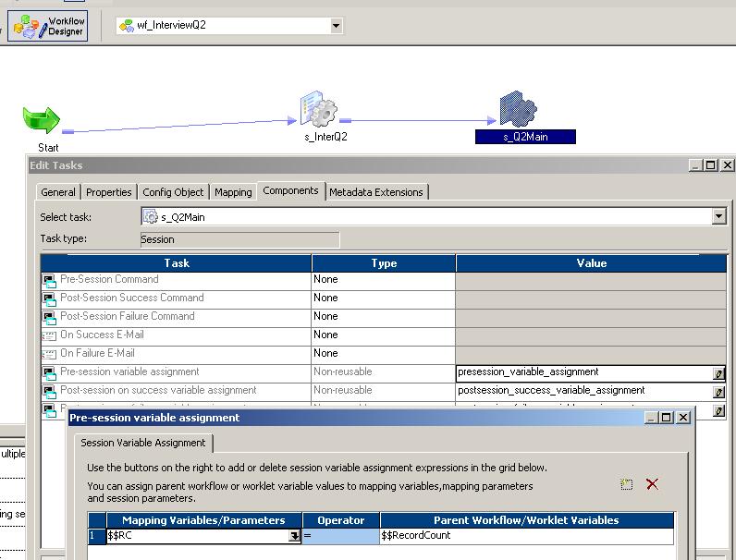This screenshot has width=736, height=560.
Task: Click the s_InterQ2 session label
Action: 325,137
